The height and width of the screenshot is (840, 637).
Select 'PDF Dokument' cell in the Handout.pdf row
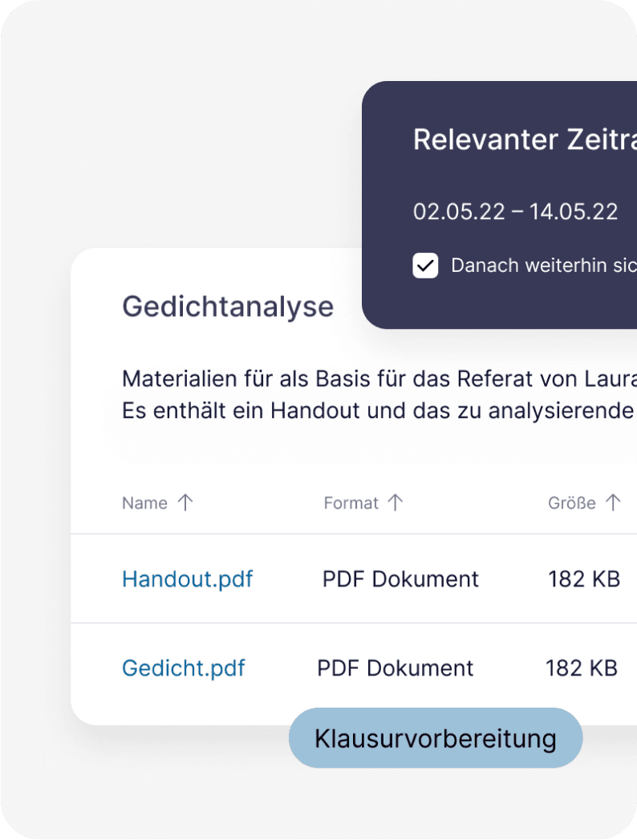click(x=400, y=579)
